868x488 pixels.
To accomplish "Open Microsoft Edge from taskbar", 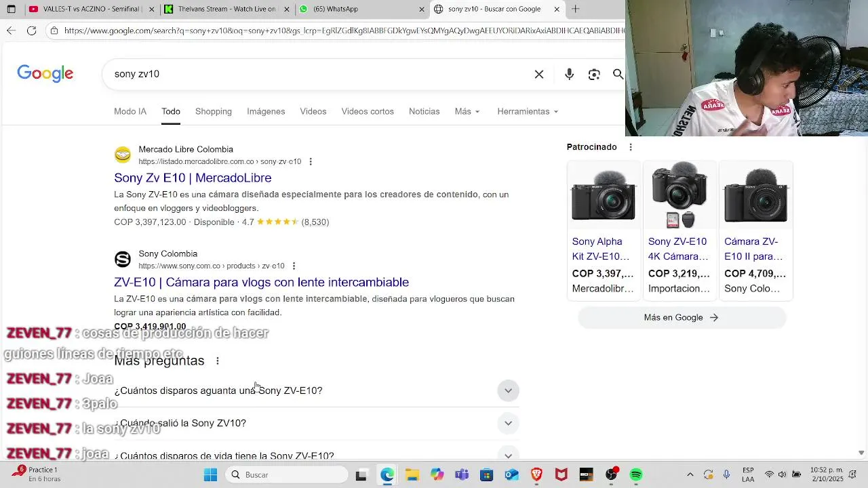I will (387, 475).
